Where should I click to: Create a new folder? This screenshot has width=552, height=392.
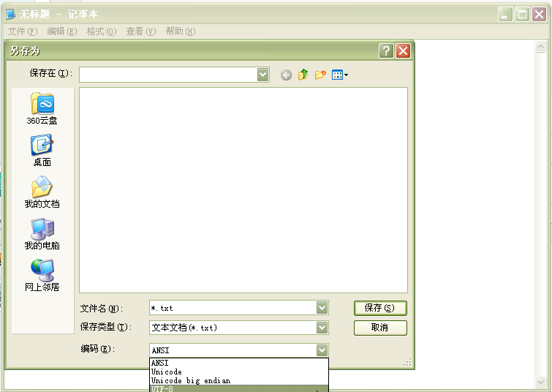(x=320, y=75)
